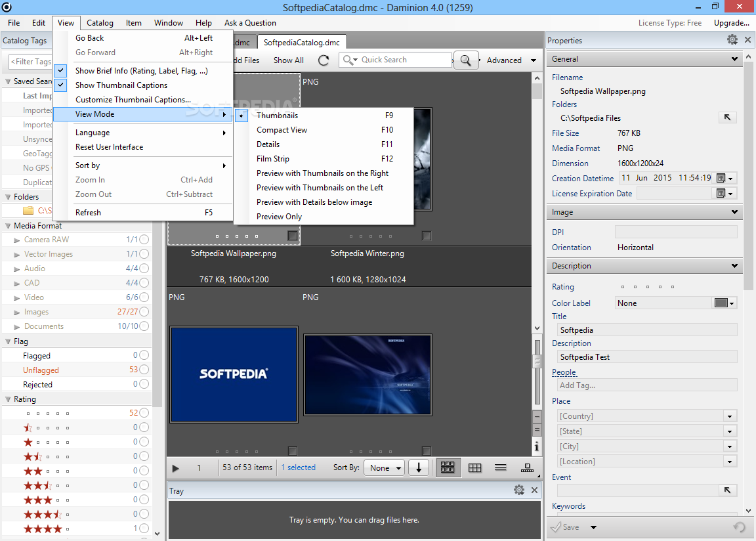756x541 pixels.
Task: Collapse the Description section
Action: (734, 266)
